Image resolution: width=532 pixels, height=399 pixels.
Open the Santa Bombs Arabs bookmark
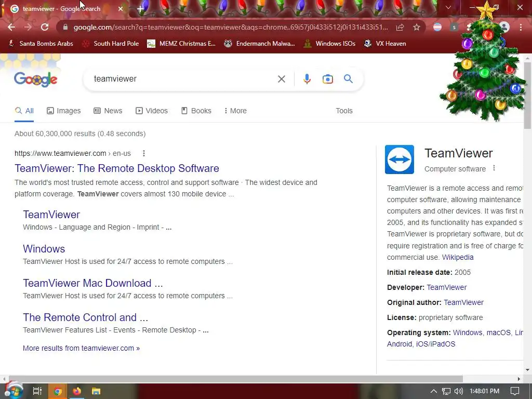41,44
